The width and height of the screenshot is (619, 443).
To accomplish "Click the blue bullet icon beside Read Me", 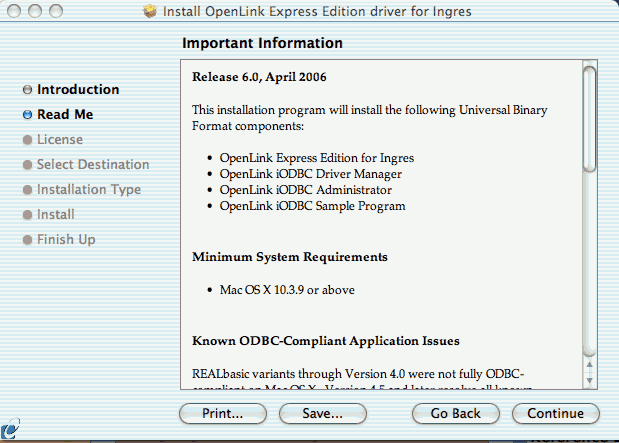I will coord(27,115).
